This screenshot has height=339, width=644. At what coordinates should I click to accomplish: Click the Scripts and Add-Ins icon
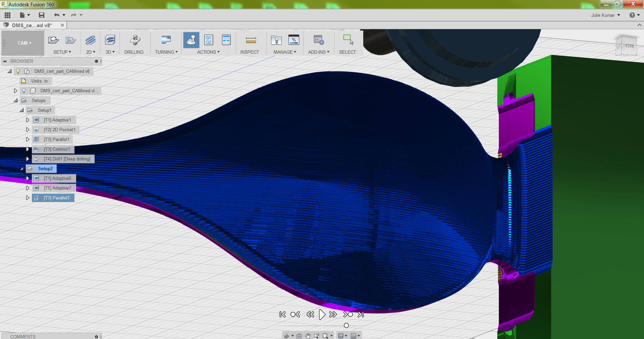tap(319, 40)
